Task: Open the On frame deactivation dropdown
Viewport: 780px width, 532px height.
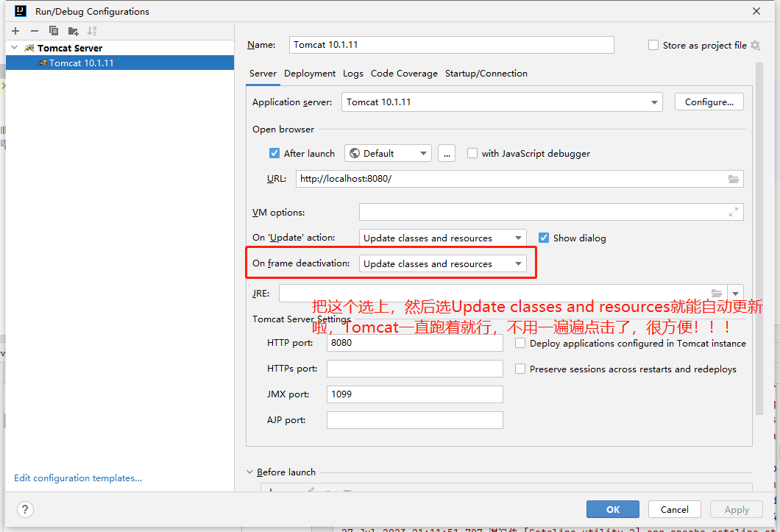Action: point(443,263)
